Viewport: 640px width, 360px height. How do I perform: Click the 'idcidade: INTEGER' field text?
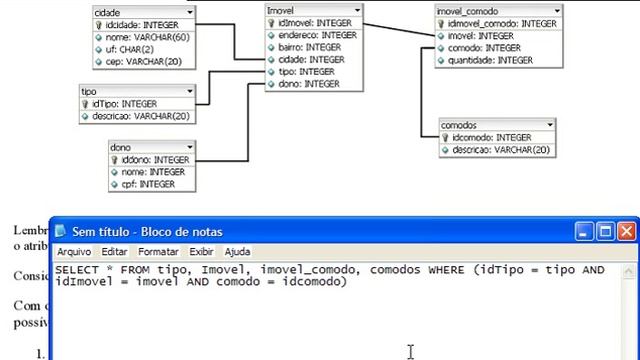[142, 25]
